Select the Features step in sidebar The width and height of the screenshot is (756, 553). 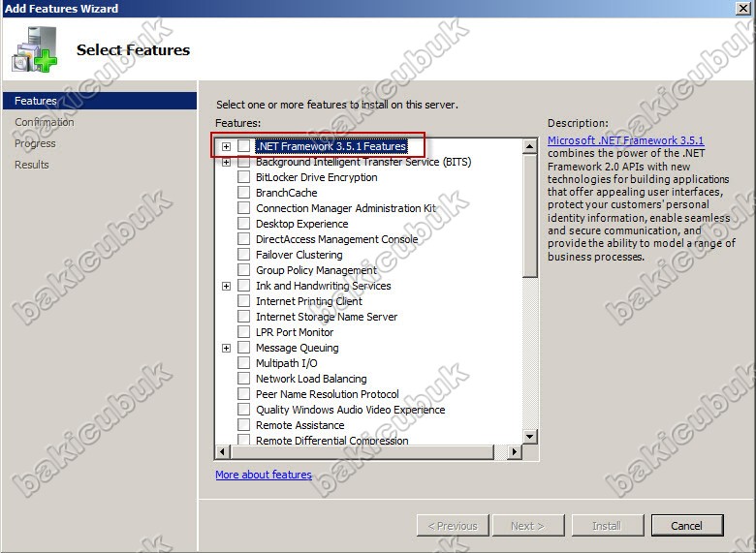click(100, 101)
